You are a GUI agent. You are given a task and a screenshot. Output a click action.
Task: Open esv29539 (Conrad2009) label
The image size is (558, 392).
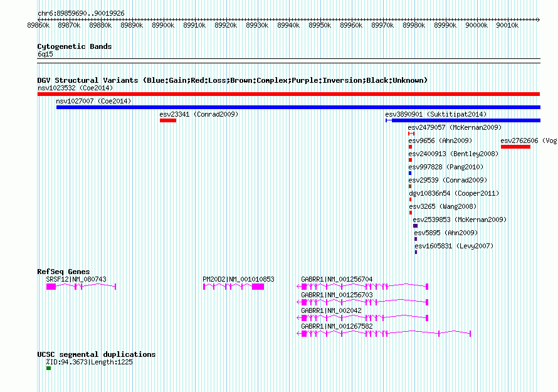(448, 180)
